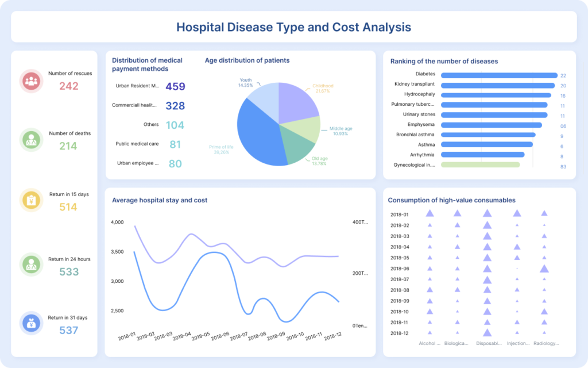Select the Commercial health value 328

[175, 106]
